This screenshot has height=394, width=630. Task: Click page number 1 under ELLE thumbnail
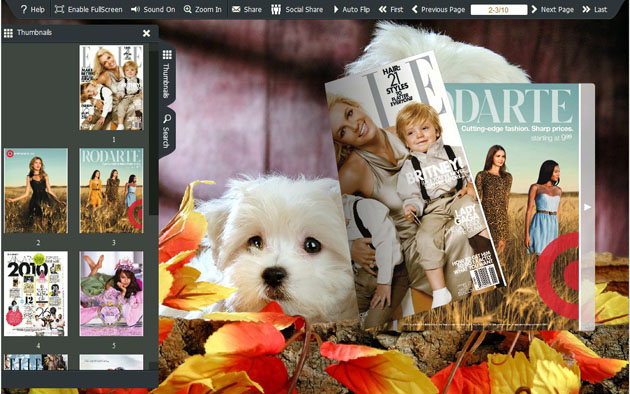(114, 139)
